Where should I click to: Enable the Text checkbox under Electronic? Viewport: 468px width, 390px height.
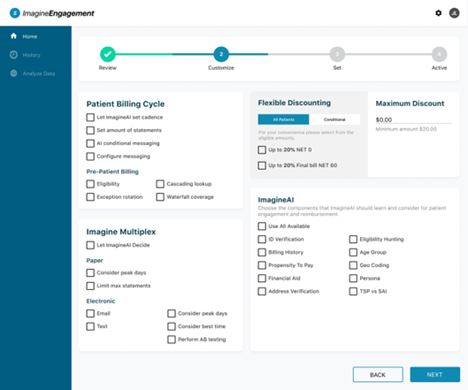[90, 327]
